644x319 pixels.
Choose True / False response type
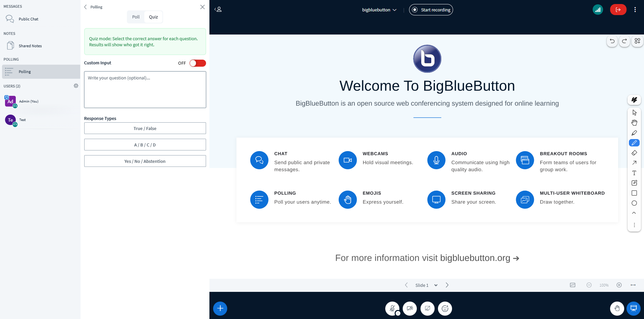145,128
